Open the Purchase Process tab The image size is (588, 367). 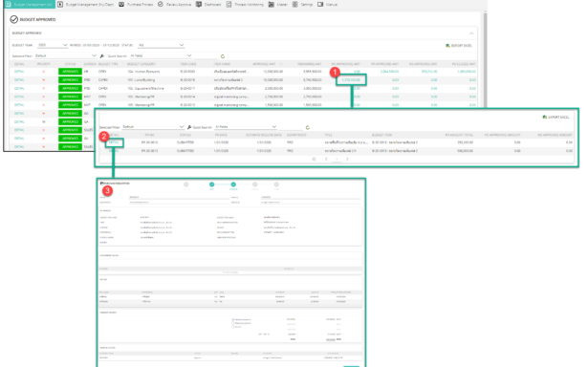(136, 4)
